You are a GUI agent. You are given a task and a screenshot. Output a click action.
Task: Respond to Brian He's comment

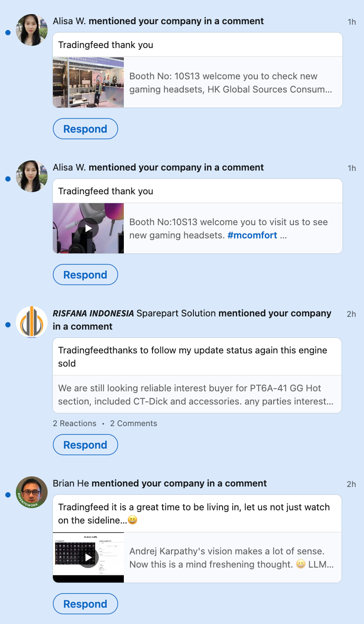[x=85, y=604]
